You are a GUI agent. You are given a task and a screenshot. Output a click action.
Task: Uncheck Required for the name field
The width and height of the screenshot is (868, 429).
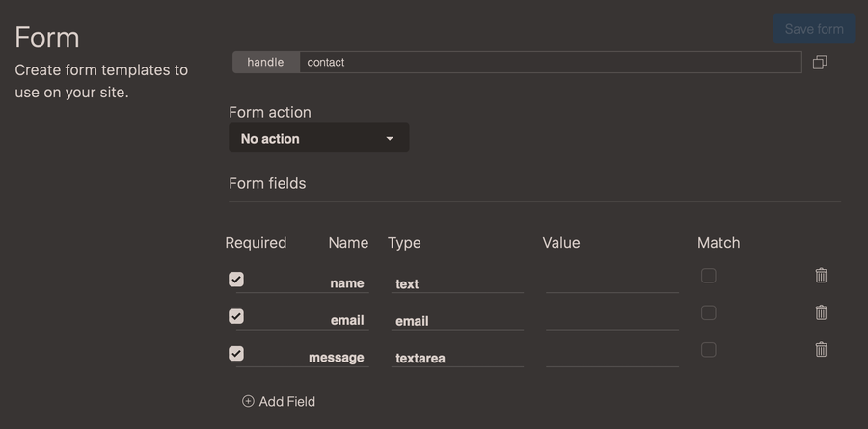pyautogui.click(x=236, y=280)
